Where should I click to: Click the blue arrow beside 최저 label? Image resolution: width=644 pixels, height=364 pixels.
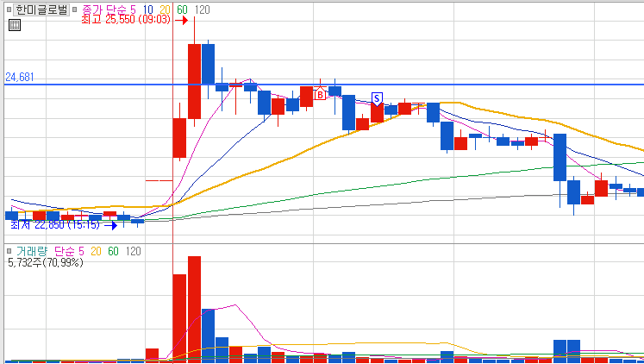coord(111,225)
